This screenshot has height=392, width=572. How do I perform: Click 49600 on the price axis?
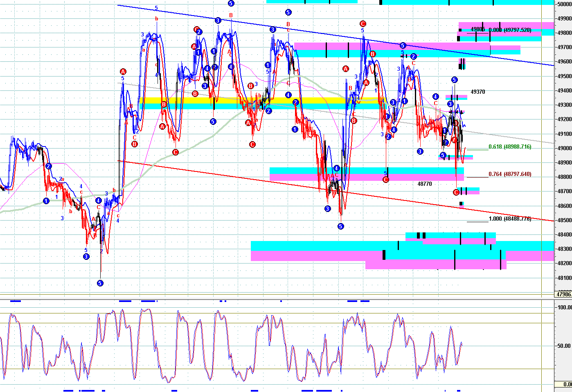tap(564, 62)
